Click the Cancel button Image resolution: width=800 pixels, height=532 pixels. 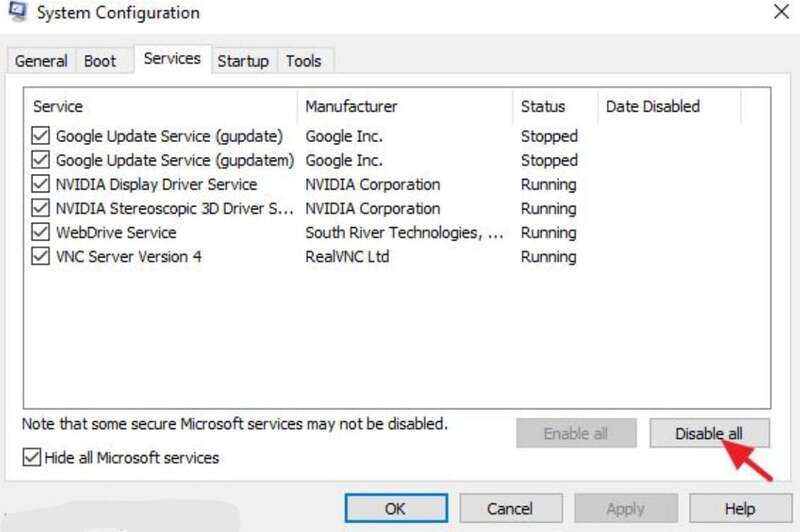(x=511, y=508)
